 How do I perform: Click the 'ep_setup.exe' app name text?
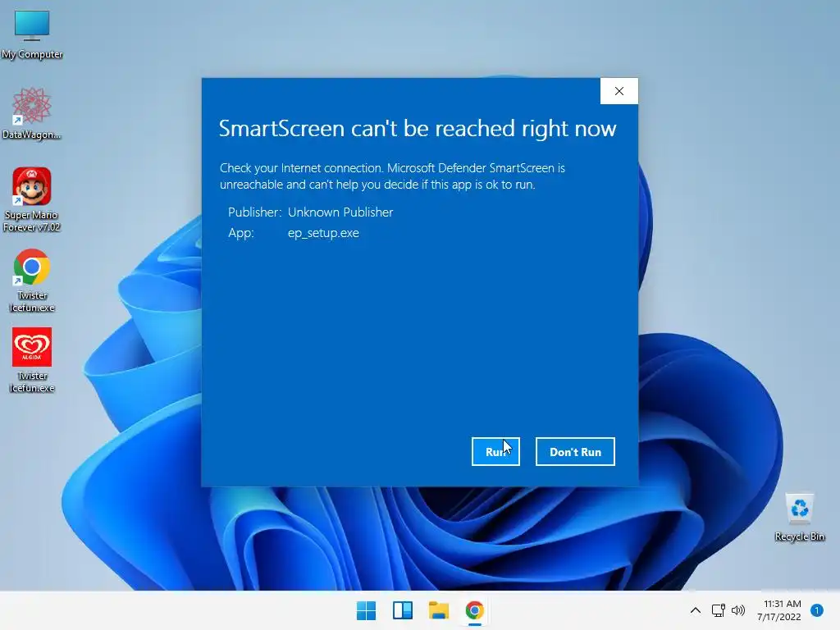click(x=323, y=233)
